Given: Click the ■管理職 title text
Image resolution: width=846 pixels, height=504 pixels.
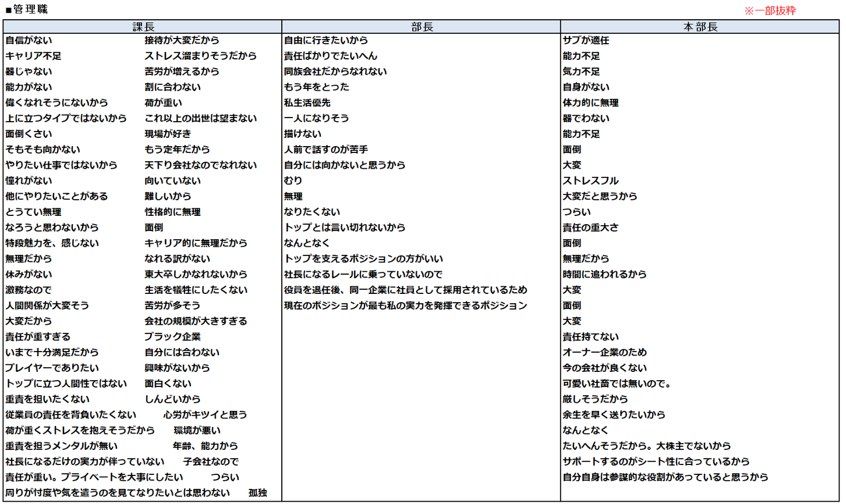Looking at the screenshot, I should point(26,9).
